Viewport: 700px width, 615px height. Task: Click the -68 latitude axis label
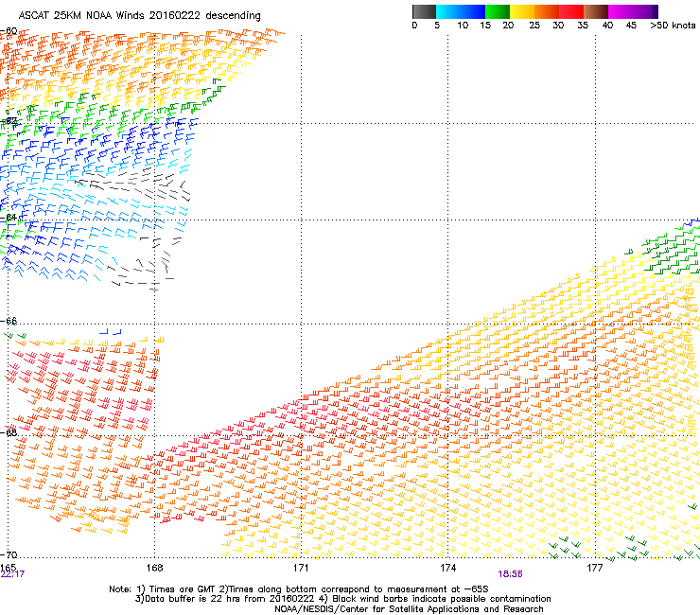coord(9,432)
